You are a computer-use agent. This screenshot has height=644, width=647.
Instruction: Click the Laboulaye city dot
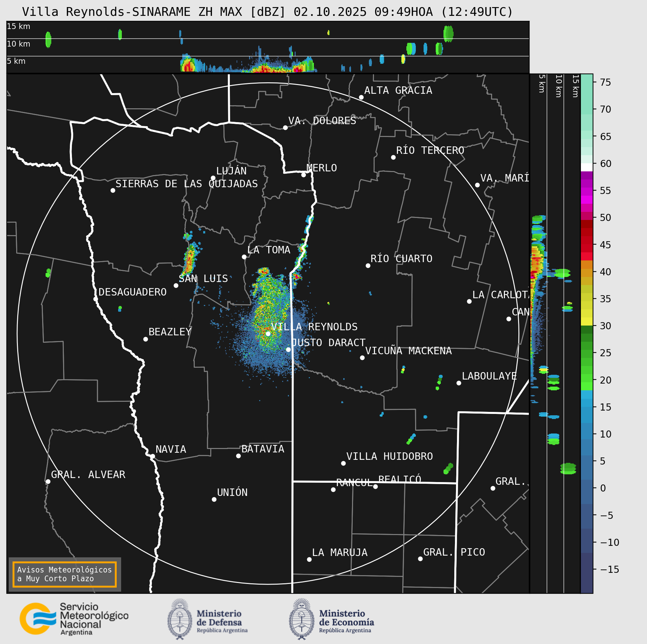(459, 383)
